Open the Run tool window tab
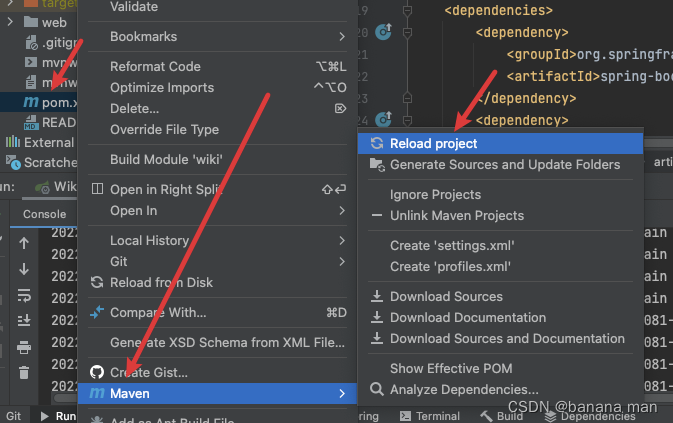This screenshot has height=423, width=673. [58, 416]
